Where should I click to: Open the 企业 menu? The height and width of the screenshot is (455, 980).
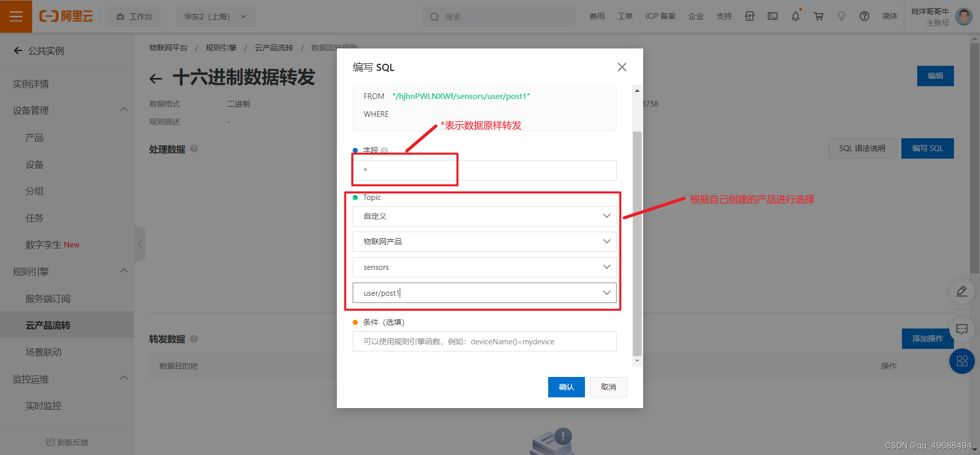(696, 16)
